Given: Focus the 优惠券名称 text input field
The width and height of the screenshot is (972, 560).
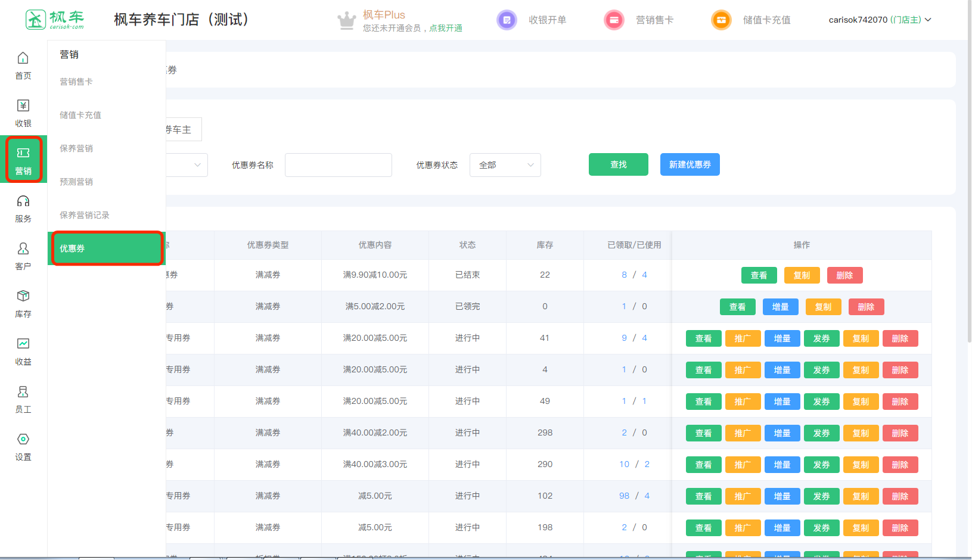Looking at the screenshot, I should [338, 165].
